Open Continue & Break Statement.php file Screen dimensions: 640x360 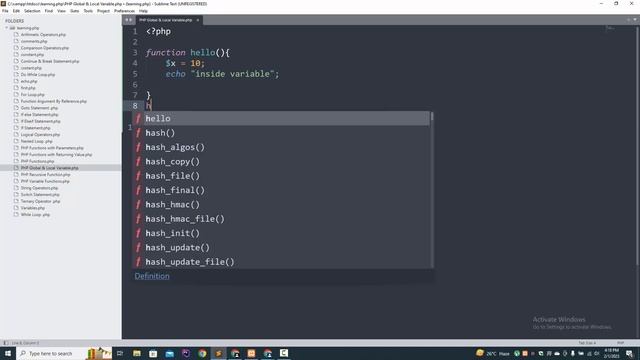[50, 61]
